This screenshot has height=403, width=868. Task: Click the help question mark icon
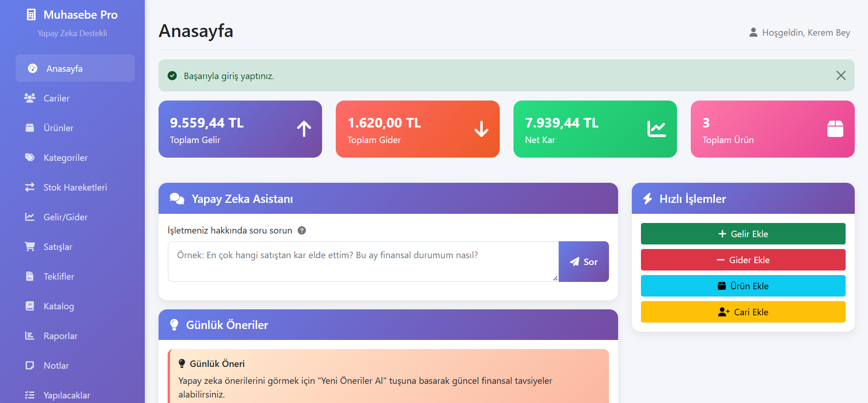[302, 230]
